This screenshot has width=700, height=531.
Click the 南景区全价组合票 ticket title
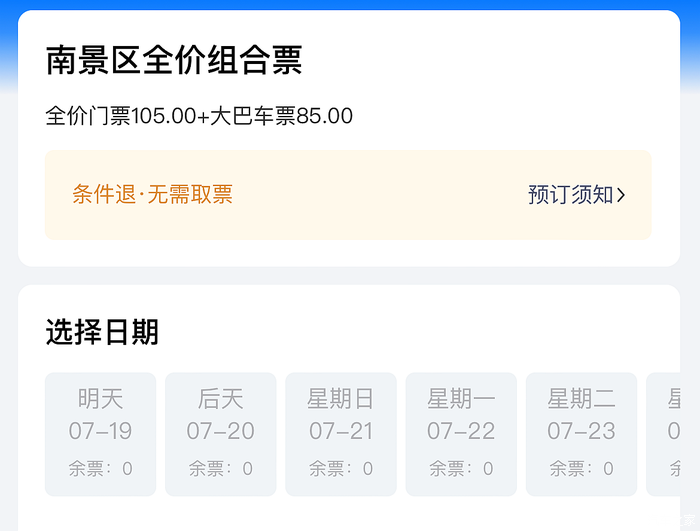174,61
